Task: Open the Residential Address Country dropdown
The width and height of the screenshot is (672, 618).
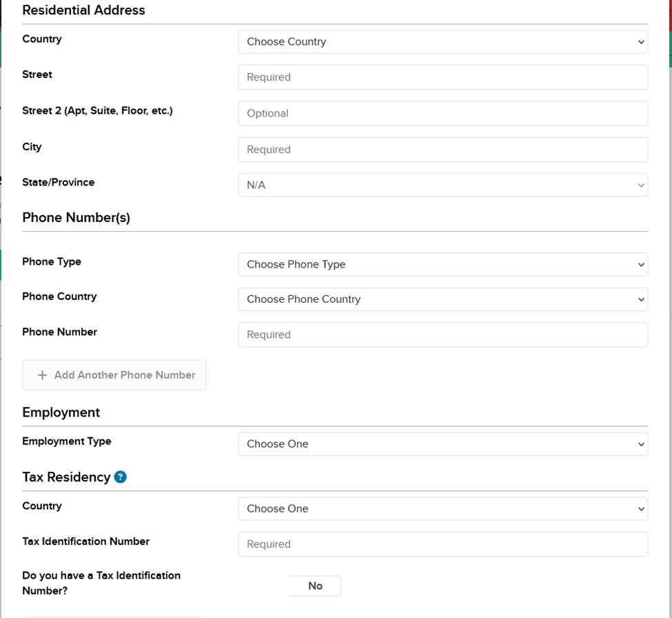Action: pyautogui.click(x=442, y=42)
